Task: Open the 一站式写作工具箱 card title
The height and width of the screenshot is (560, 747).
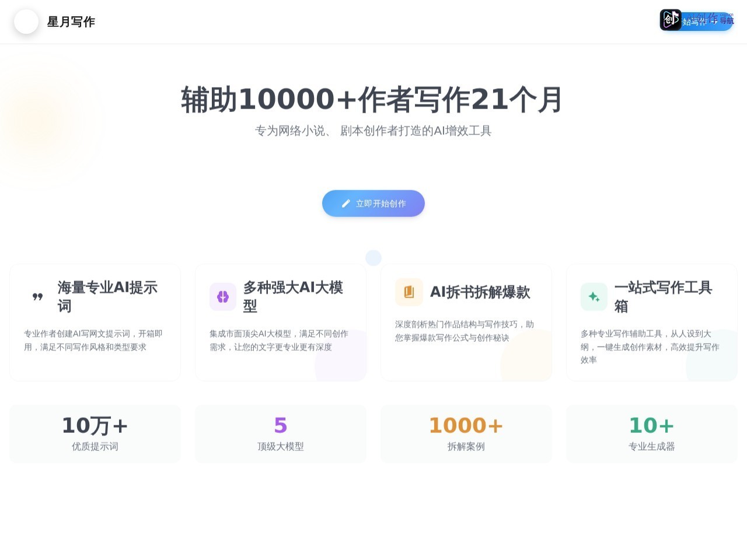Action: point(664,297)
